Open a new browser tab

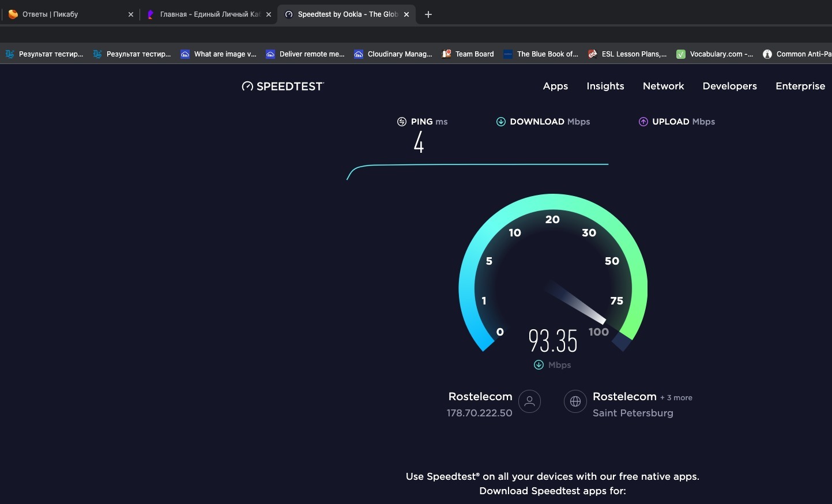tap(428, 14)
